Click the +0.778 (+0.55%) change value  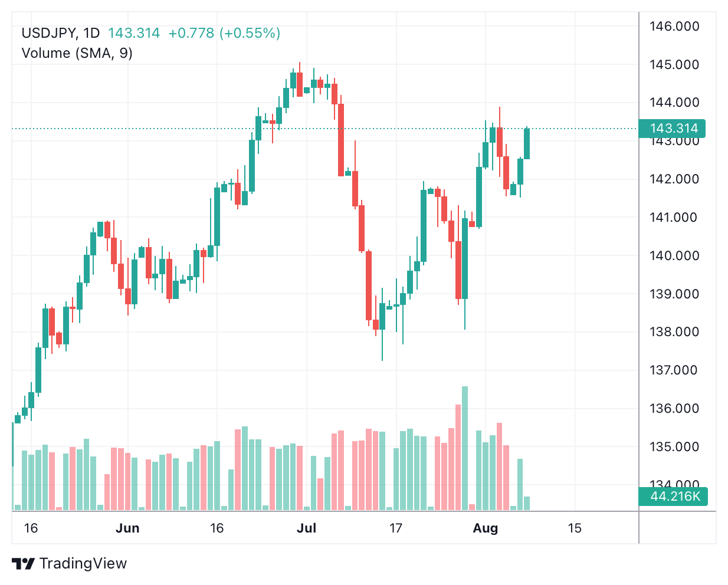coord(224,33)
